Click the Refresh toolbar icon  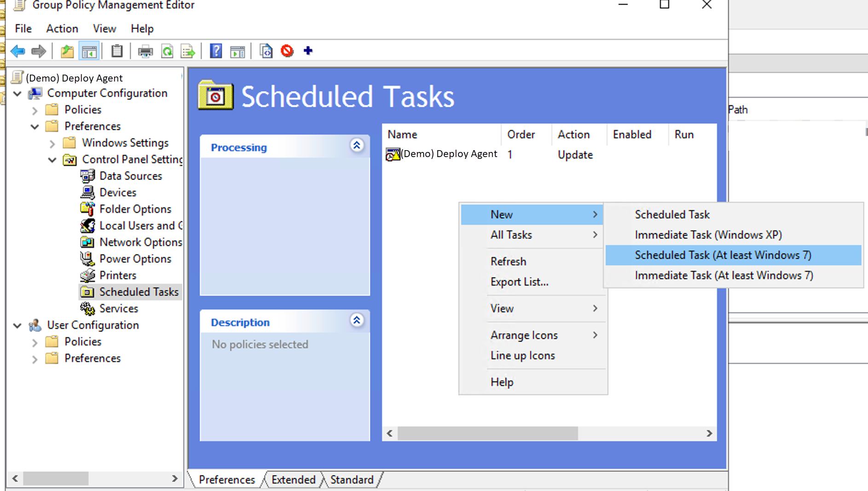[167, 51]
